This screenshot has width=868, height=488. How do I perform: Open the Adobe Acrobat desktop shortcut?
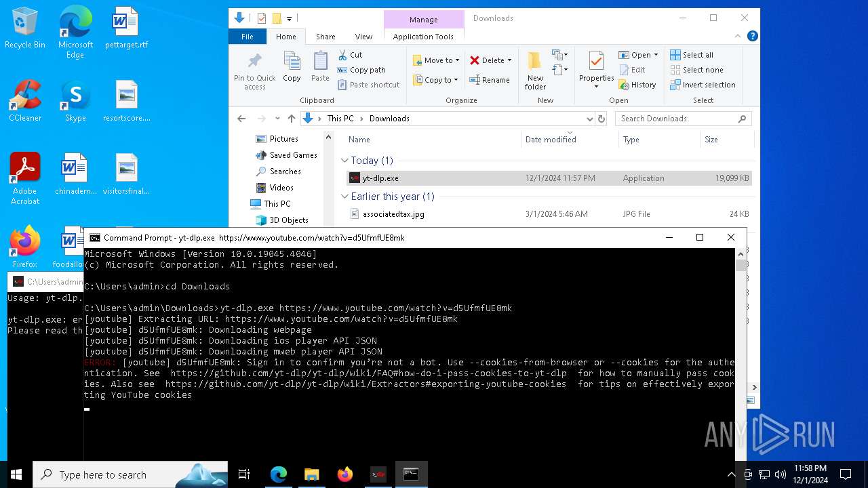[x=25, y=178]
